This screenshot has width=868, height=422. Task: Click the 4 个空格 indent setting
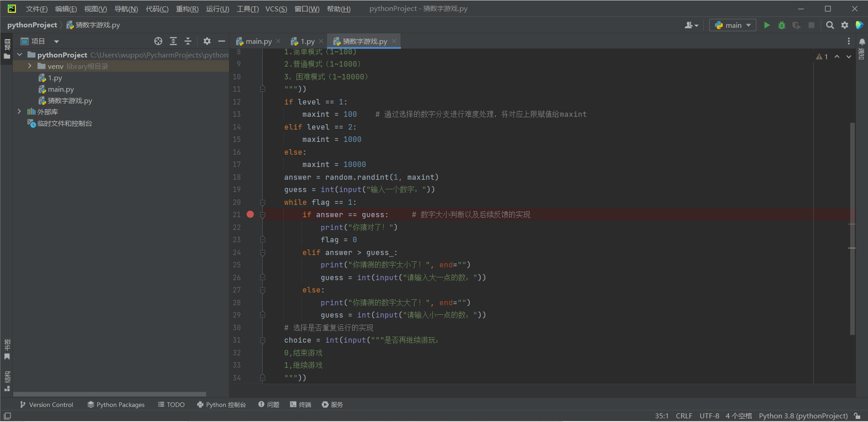738,416
